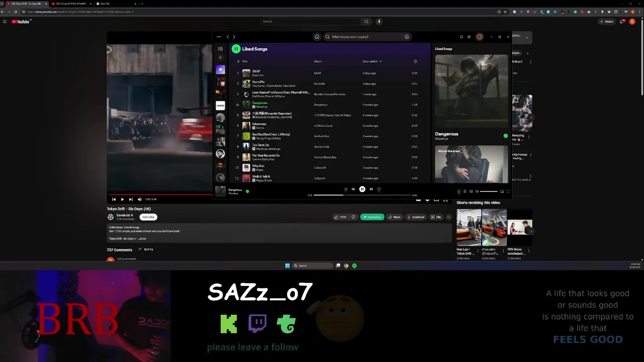Toggle Now Playing view in Spotify
Image resolution: width=644 pixels, height=362 pixels.
click(x=459, y=191)
